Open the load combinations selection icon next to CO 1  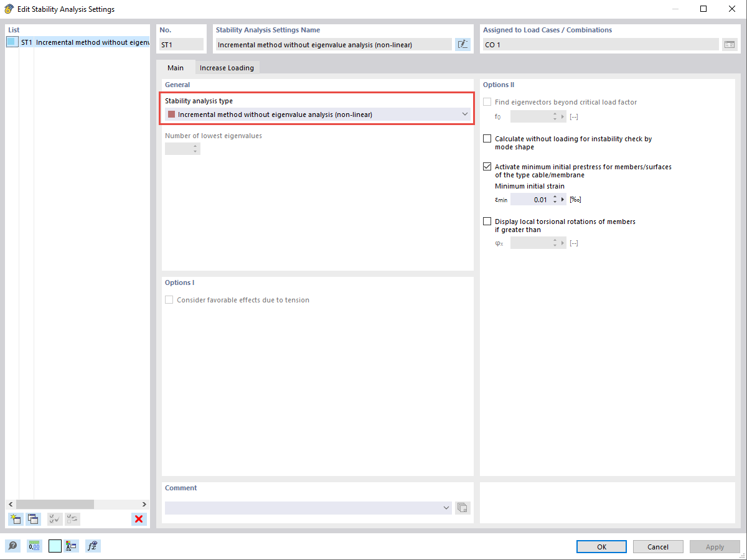[729, 44]
